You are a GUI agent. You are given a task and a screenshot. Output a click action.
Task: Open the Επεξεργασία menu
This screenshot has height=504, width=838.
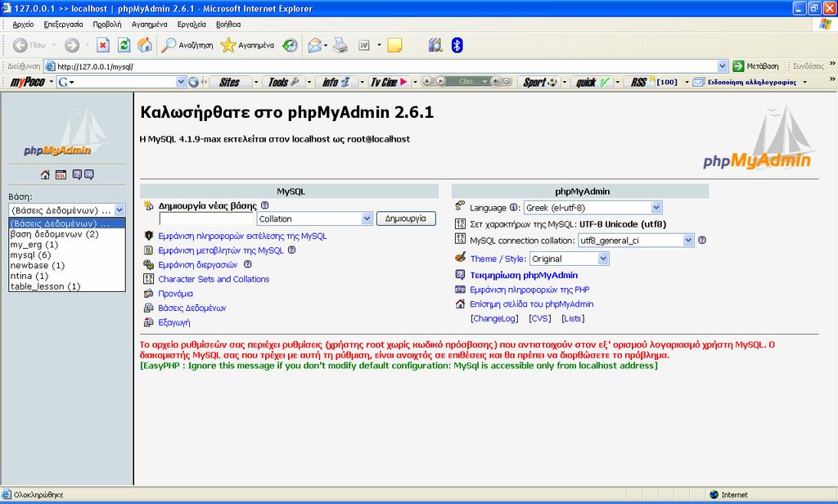pyautogui.click(x=63, y=25)
